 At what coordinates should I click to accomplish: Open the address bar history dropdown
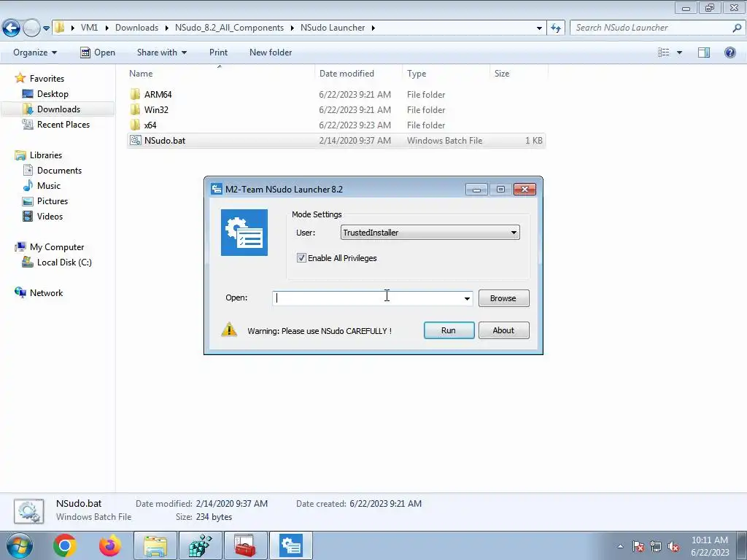pos(539,28)
